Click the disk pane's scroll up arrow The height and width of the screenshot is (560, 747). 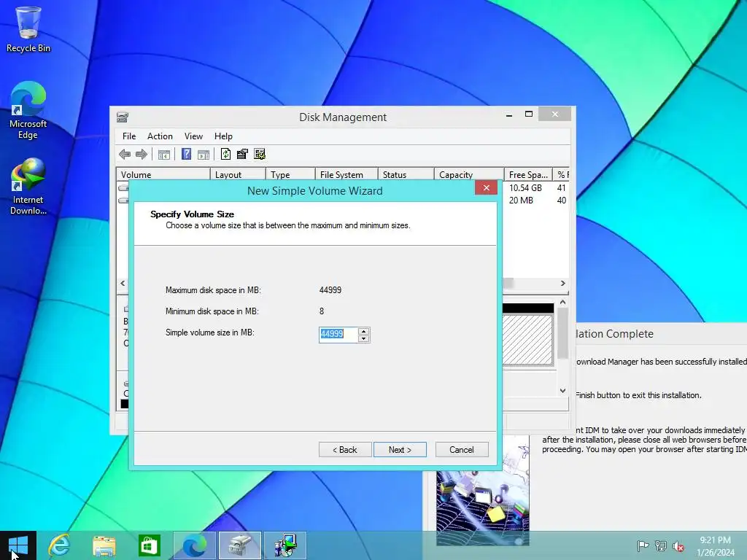pos(562,302)
